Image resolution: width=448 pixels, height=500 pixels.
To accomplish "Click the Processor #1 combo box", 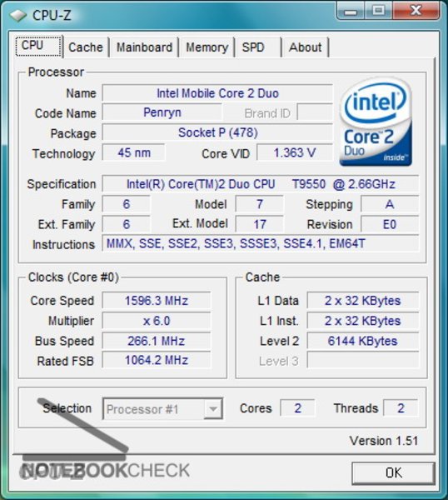I will (162, 409).
